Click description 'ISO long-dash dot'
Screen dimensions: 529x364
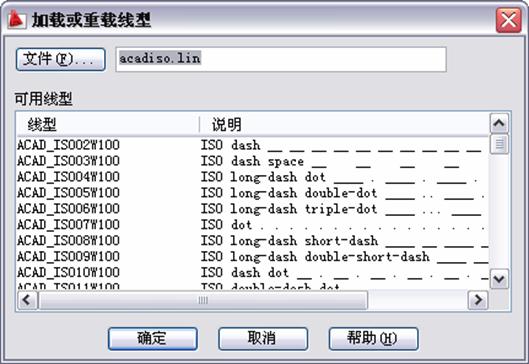coord(263,177)
